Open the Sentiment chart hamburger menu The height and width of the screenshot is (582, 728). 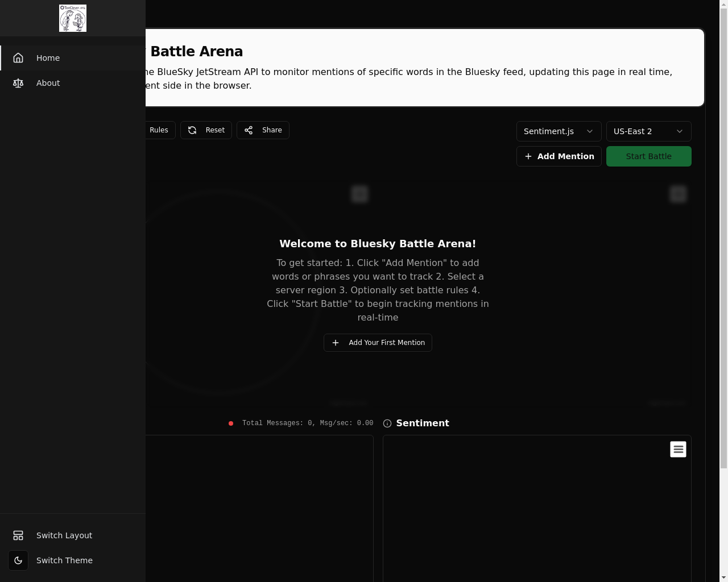pos(678,450)
